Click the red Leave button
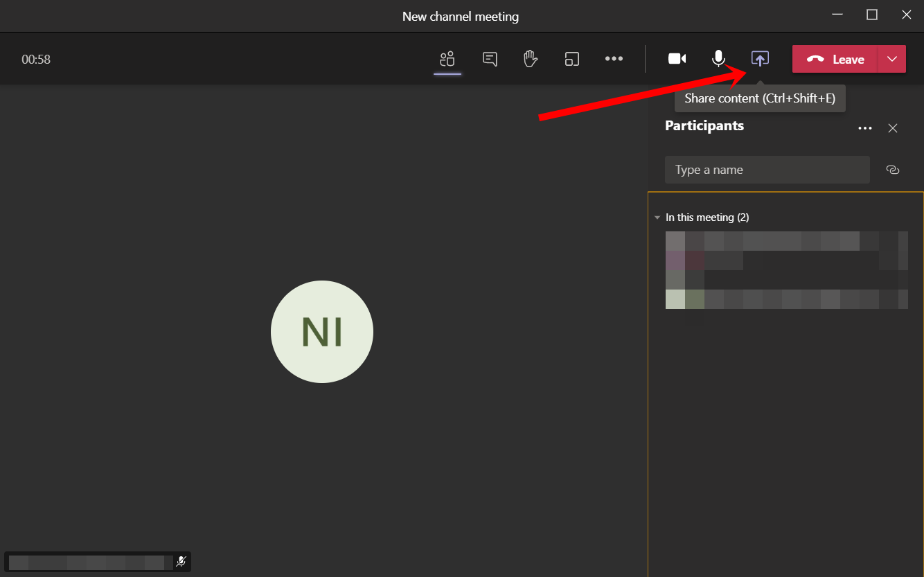The height and width of the screenshot is (577, 924). click(835, 60)
